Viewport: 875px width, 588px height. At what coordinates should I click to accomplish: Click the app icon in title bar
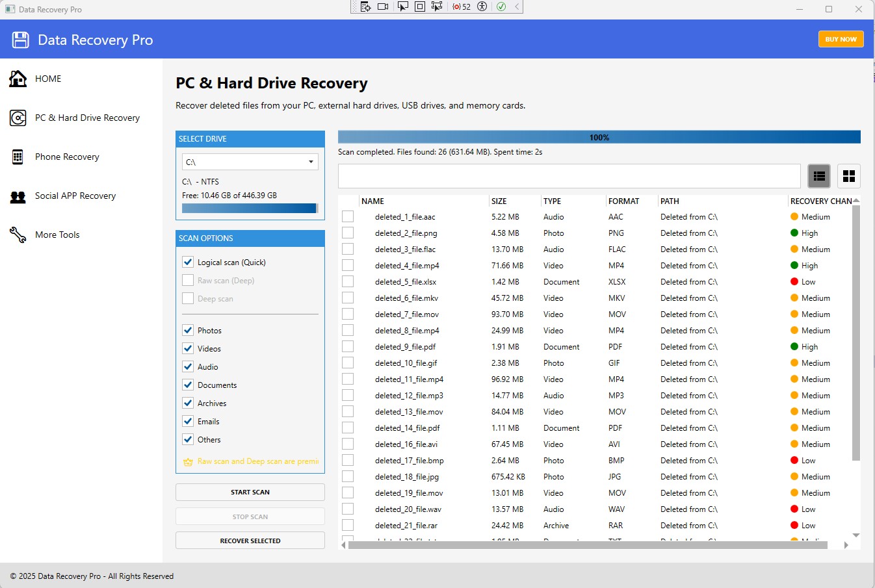(10, 9)
